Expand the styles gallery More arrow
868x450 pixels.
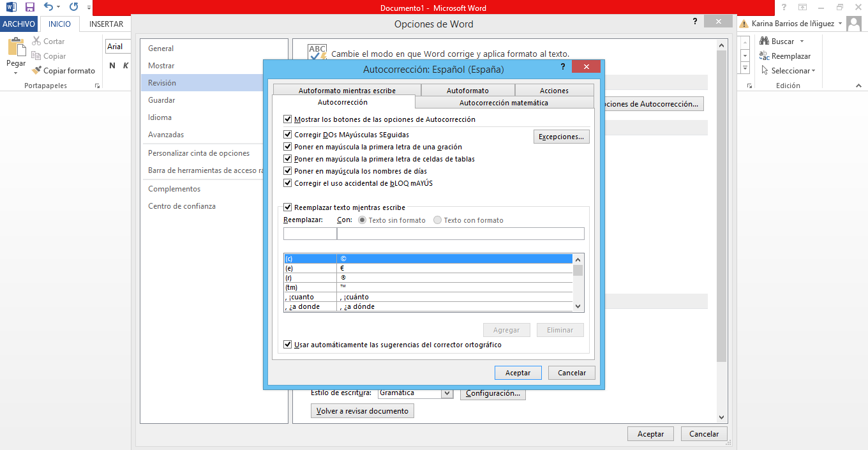[x=745, y=68]
